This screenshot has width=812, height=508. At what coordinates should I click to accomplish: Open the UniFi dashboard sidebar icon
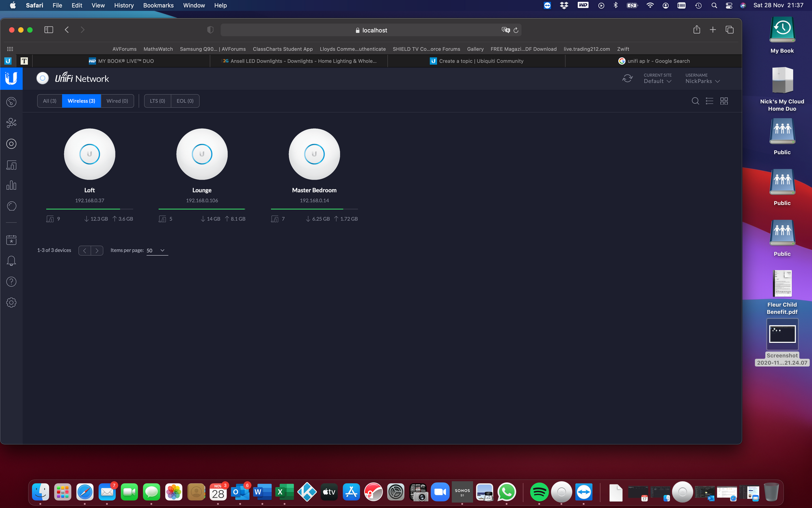(x=11, y=102)
